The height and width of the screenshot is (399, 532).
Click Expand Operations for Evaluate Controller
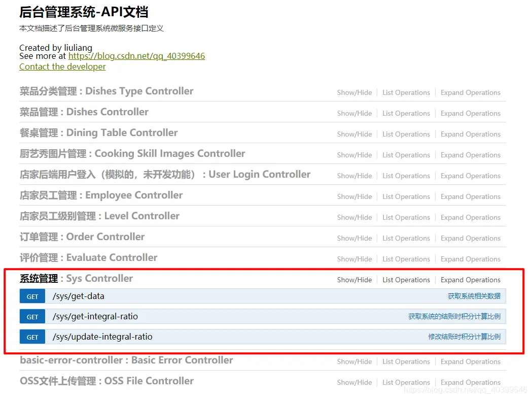[x=470, y=259]
